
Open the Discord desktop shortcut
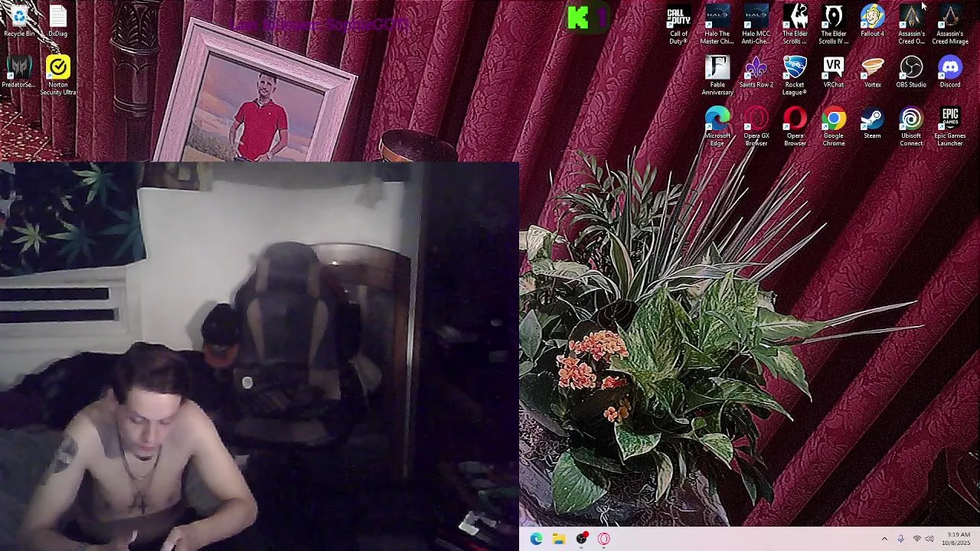point(950,72)
